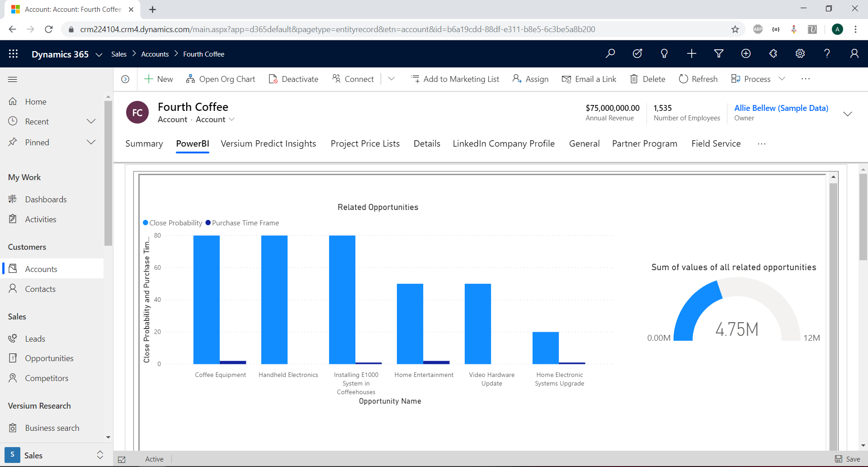Open the puzzle piece icon in header
Image resolution: width=868 pixels, height=467 pixels.
(x=773, y=54)
